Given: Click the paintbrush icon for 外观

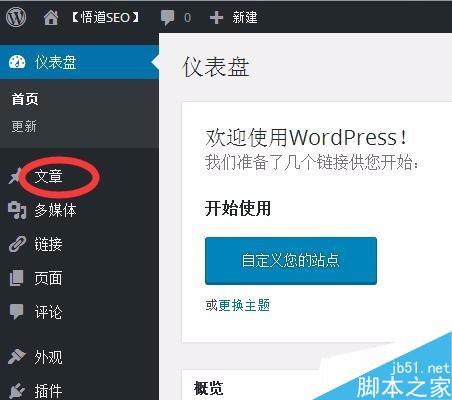Looking at the screenshot, I should (17, 357).
